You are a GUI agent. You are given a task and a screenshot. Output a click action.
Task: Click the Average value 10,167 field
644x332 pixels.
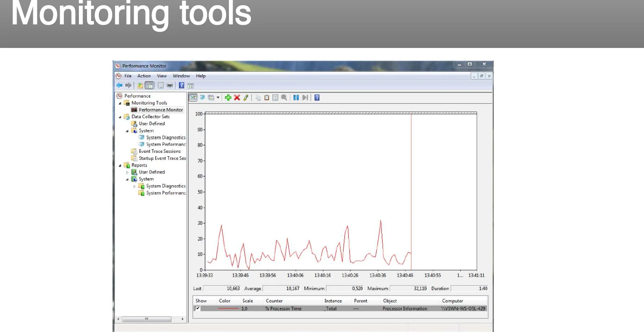point(282,289)
